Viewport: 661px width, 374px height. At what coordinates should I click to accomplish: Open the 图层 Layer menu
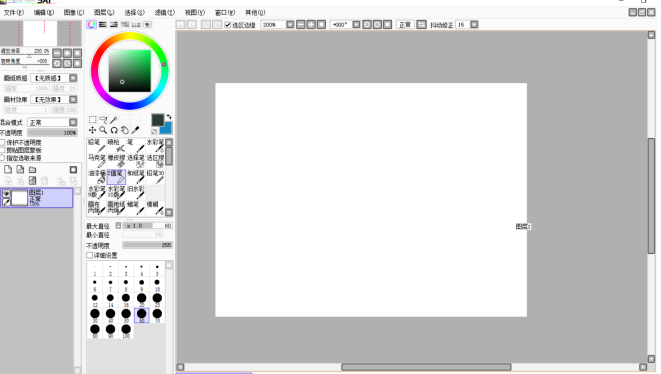tap(104, 13)
